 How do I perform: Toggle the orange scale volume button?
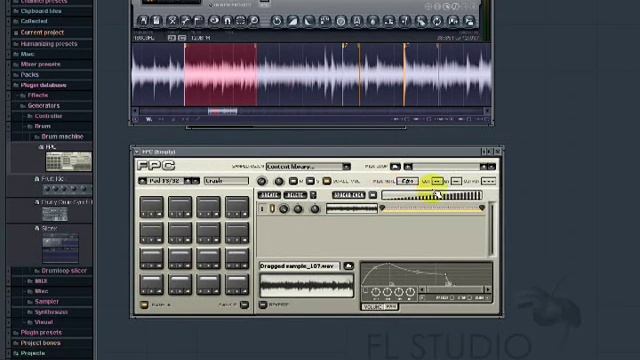tap(327, 181)
